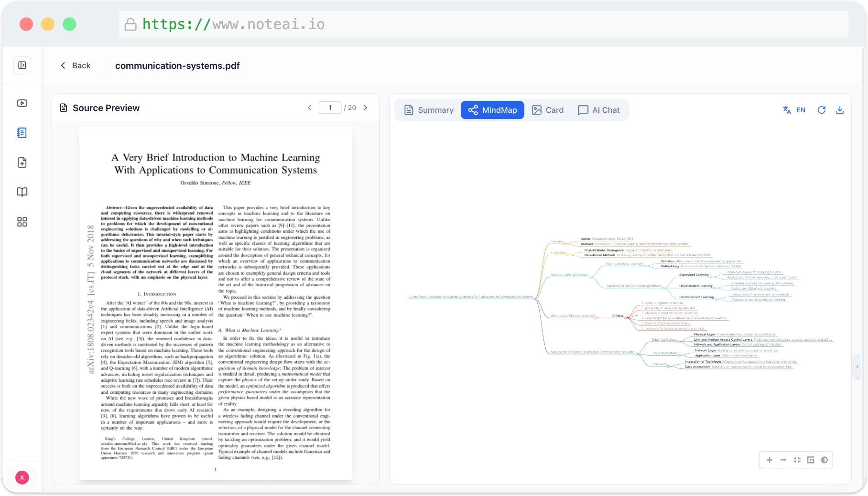Image resolution: width=868 pixels, height=496 pixels.
Task: Refresh the mind map content
Action: point(822,110)
